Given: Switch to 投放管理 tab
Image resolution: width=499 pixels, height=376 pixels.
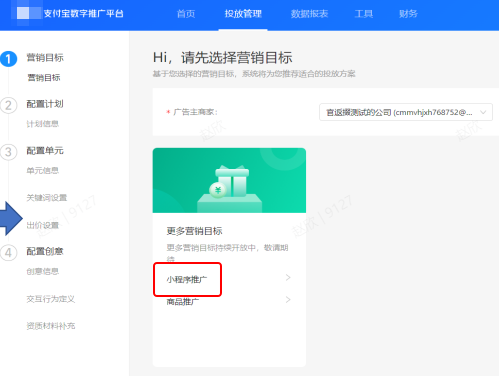Looking at the screenshot, I should [x=243, y=14].
